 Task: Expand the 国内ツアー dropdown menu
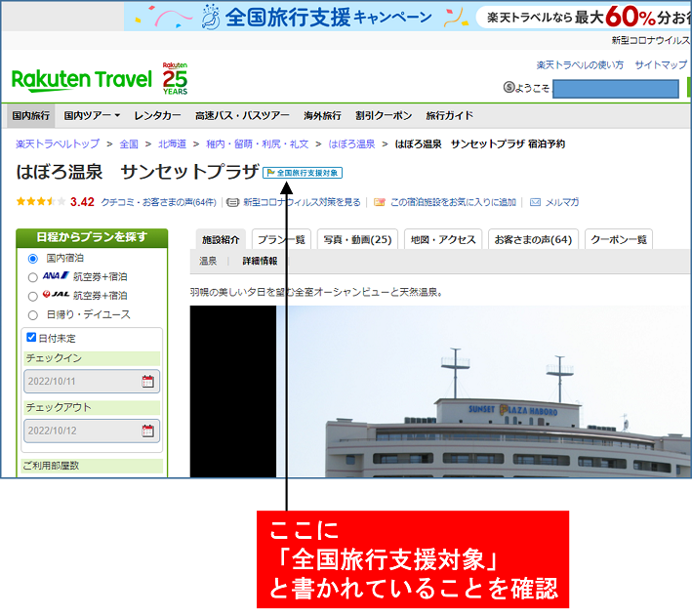point(92,116)
